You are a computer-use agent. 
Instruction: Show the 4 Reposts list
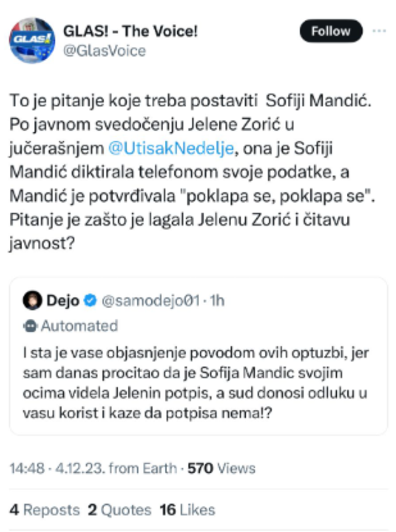coord(45,510)
